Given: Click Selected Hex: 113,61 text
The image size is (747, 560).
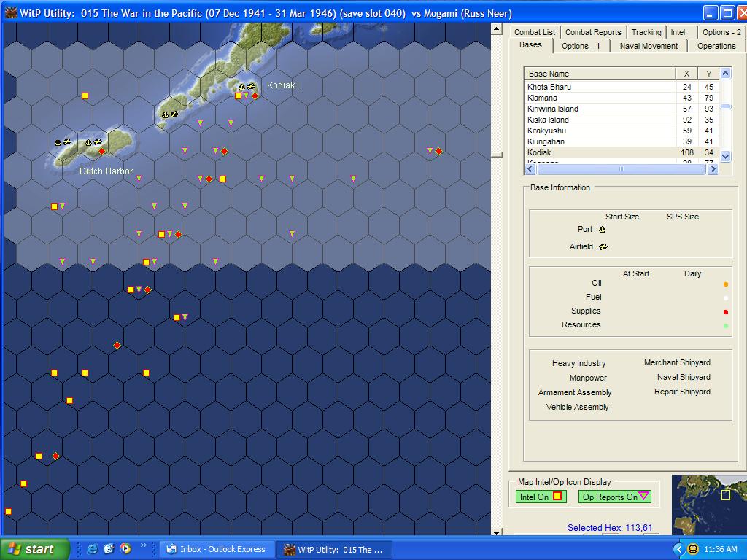Looking at the screenshot, I should point(610,528).
